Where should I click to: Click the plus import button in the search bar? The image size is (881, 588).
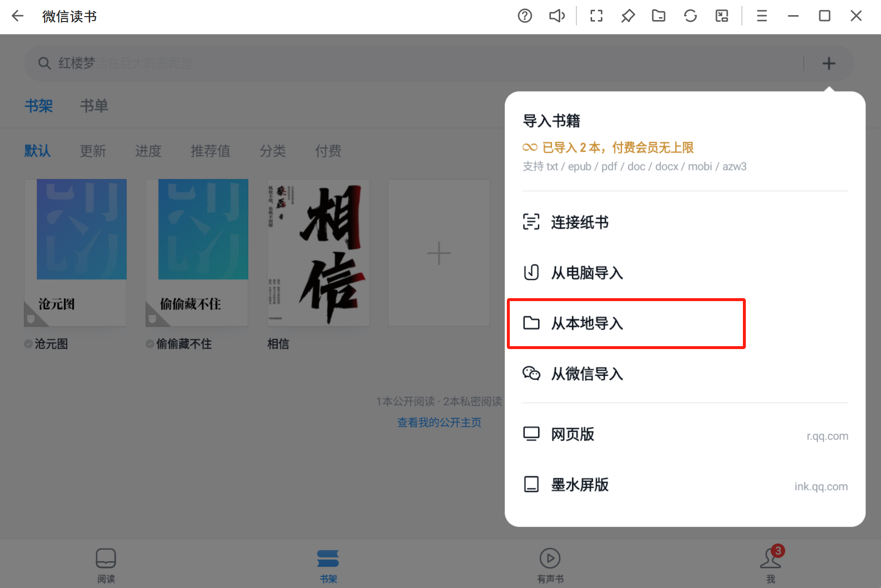click(829, 63)
